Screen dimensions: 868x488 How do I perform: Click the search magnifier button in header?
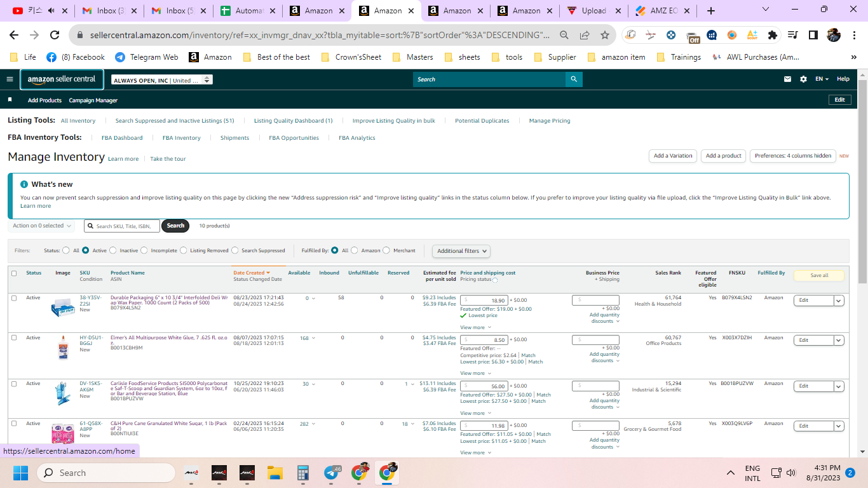pyautogui.click(x=574, y=79)
